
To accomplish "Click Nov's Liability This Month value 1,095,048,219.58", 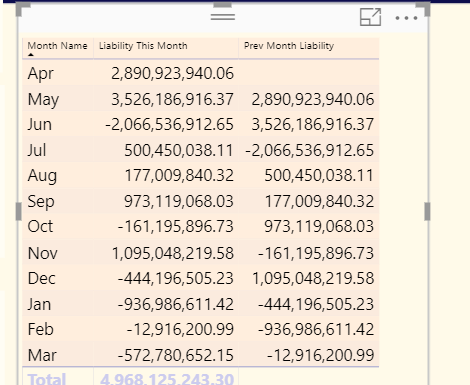I will 173,253.
